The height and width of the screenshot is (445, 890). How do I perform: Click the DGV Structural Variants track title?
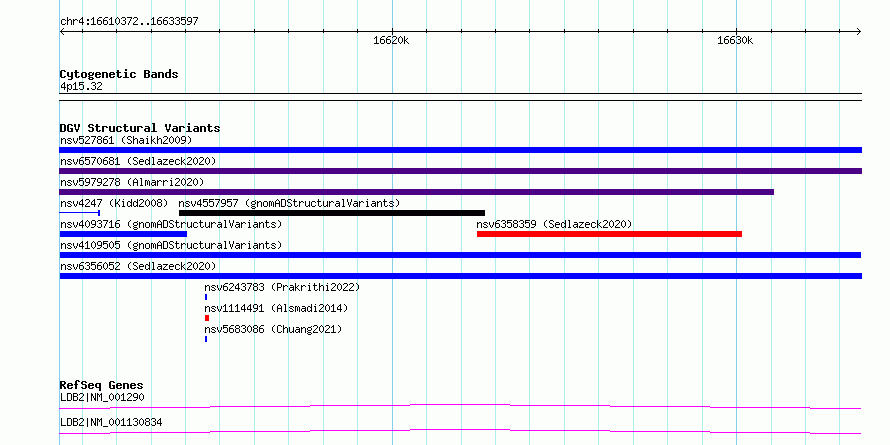click(x=140, y=128)
